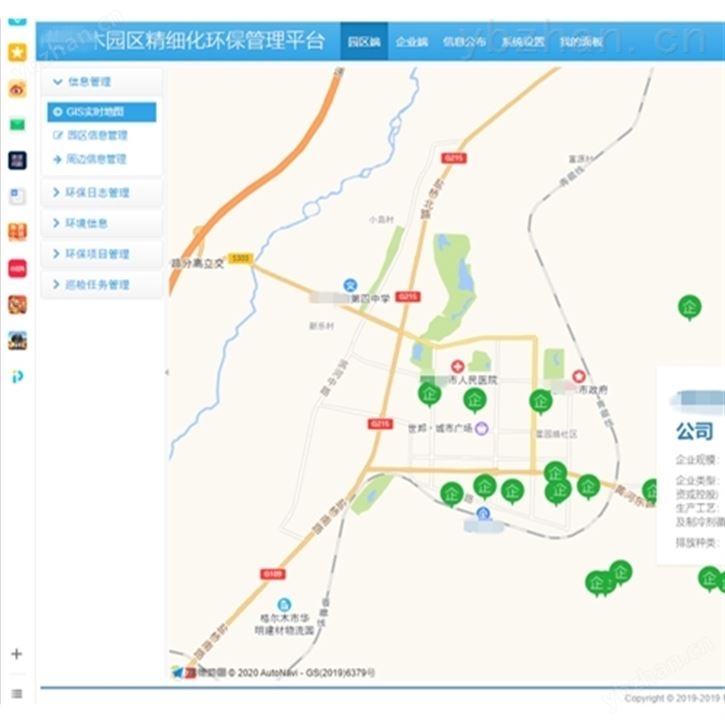Open the yellow star favorites icon in the dock

pos(18,52)
